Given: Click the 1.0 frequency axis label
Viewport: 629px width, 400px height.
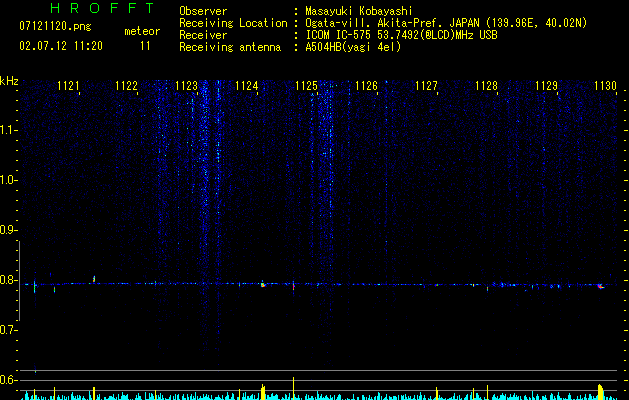Looking at the screenshot, I should [8, 180].
